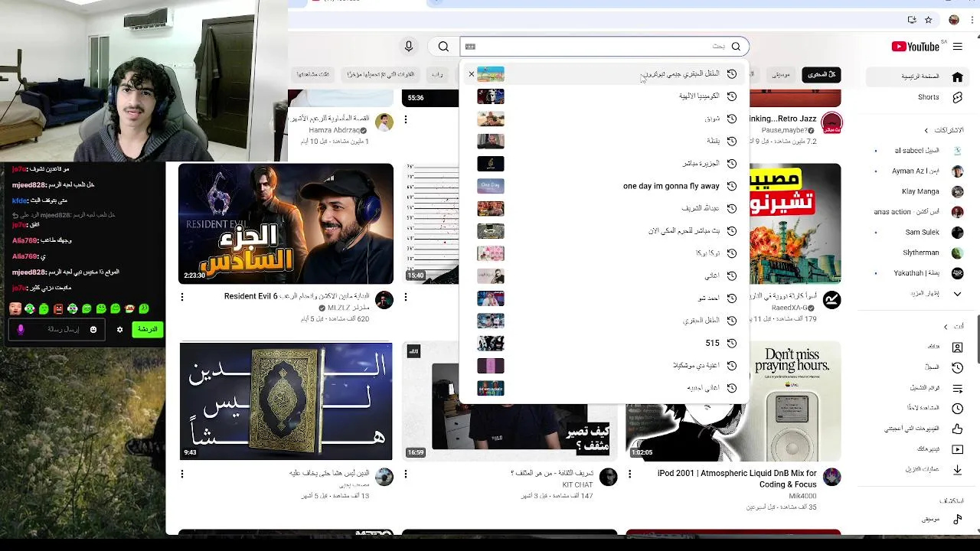Open the Klay Manga subscription
Image resolution: width=980 pixels, height=551 pixels.
click(919, 191)
